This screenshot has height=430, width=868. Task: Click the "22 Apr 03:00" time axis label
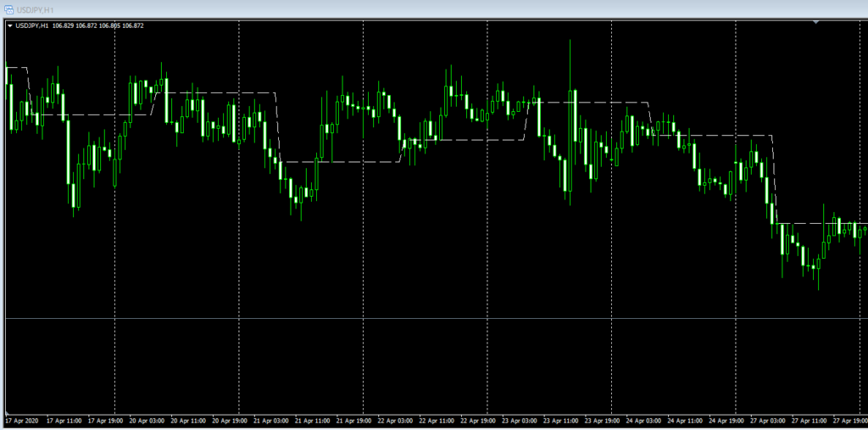[x=396, y=420]
